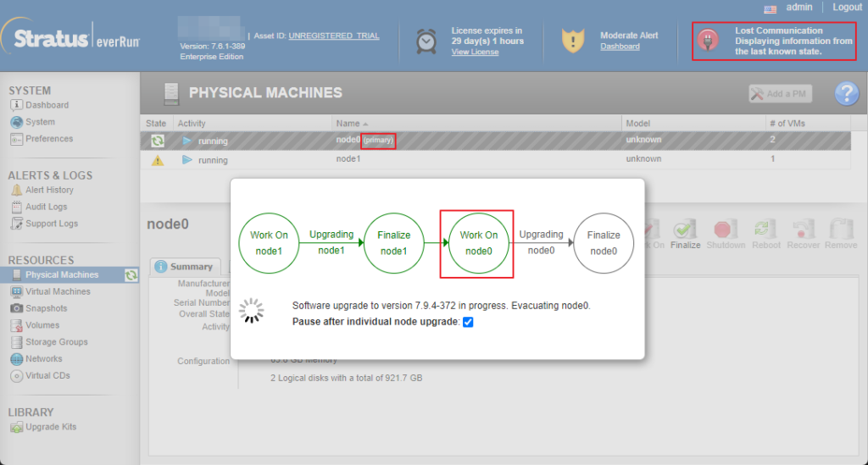Viewport: 868px width, 465px height.
Task: Click the syncing state icon for node0
Action: tap(158, 141)
